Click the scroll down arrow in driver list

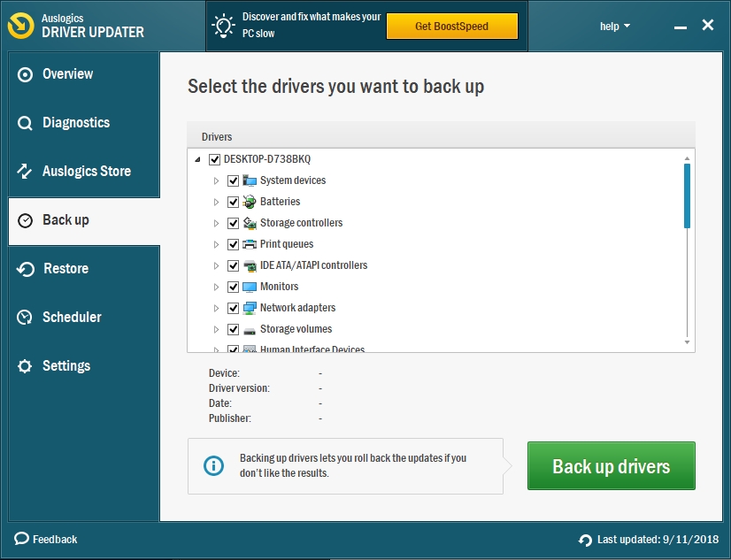coord(687,342)
